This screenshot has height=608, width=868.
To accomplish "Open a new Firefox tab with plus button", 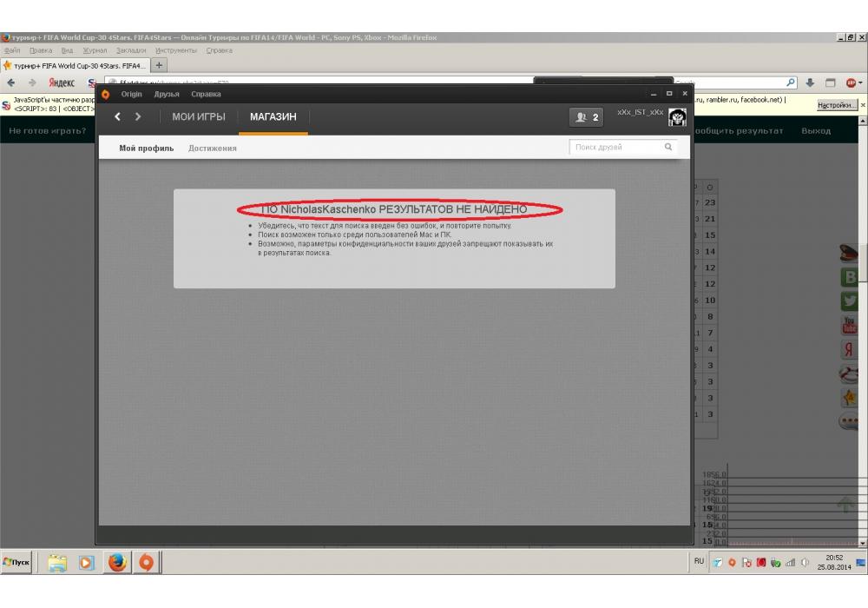I will coord(160,65).
